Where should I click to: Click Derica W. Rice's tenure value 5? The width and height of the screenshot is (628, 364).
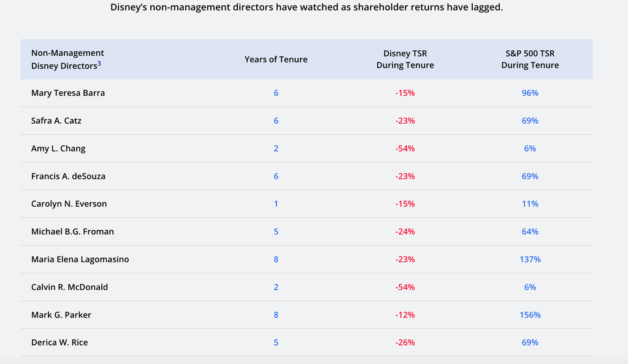click(x=276, y=343)
